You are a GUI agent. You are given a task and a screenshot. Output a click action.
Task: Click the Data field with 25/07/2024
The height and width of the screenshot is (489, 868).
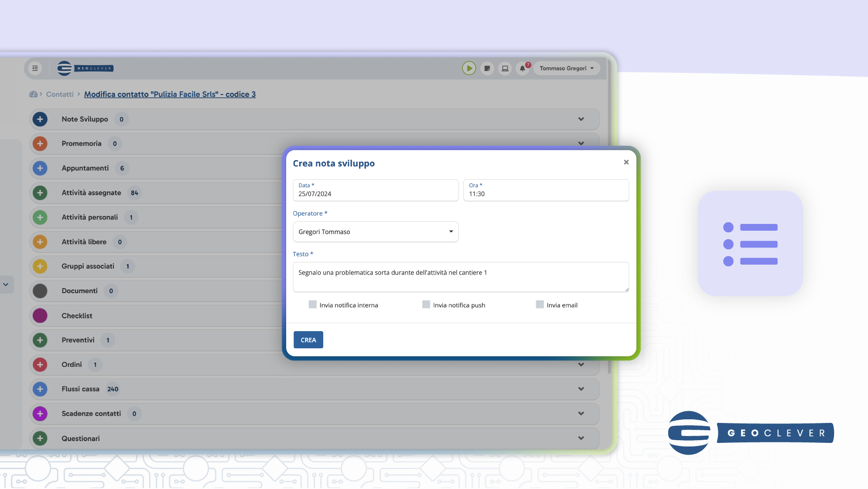(376, 190)
